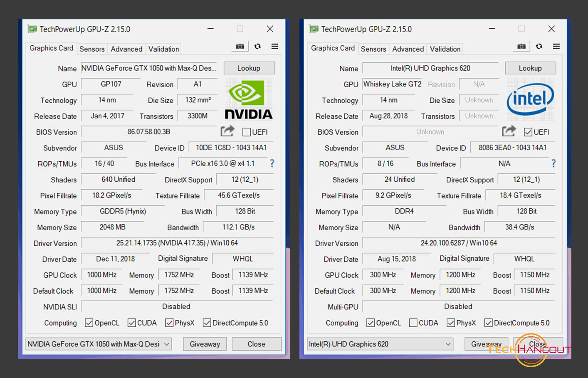588x378 pixels.
Task: Click driver version 24.20.100.6287 field
Action: point(459,243)
